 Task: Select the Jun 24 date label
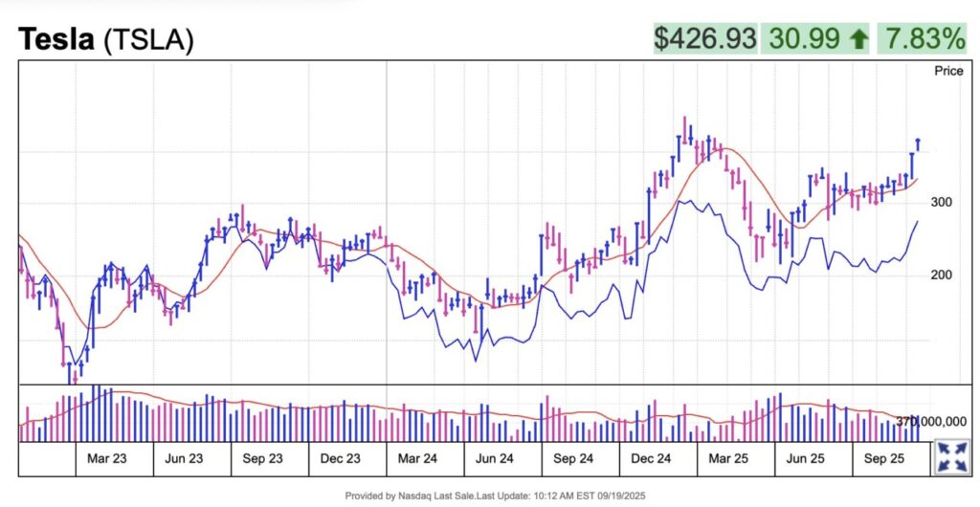(x=495, y=458)
